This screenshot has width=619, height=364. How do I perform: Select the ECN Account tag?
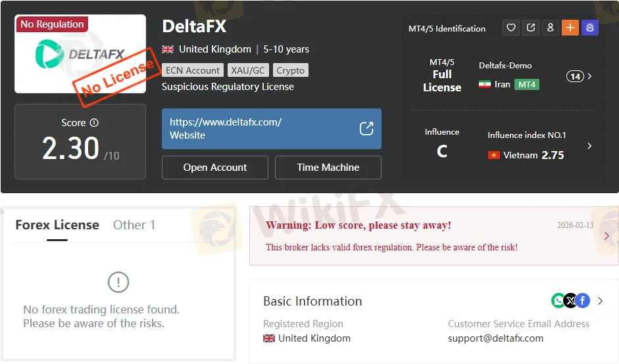[193, 70]
